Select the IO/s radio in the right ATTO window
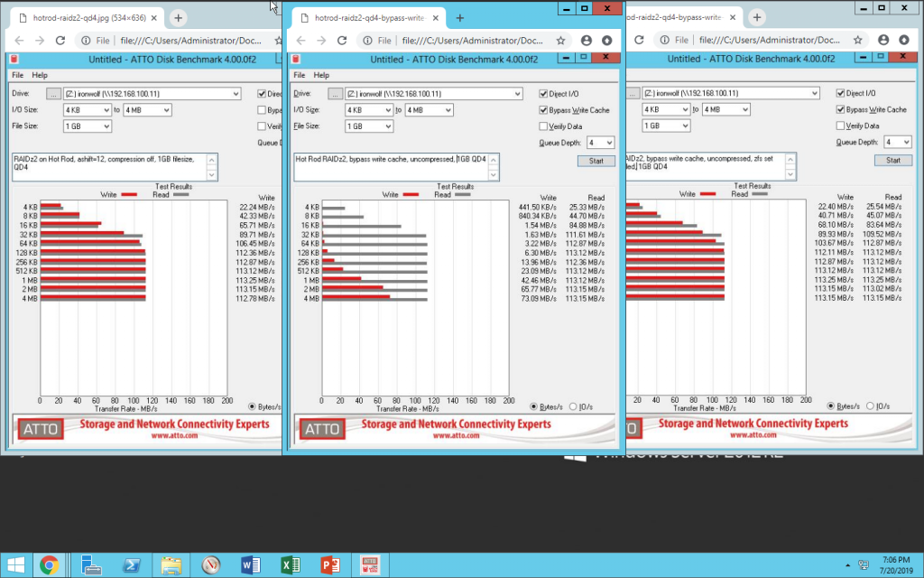 (x=870, y=406)
